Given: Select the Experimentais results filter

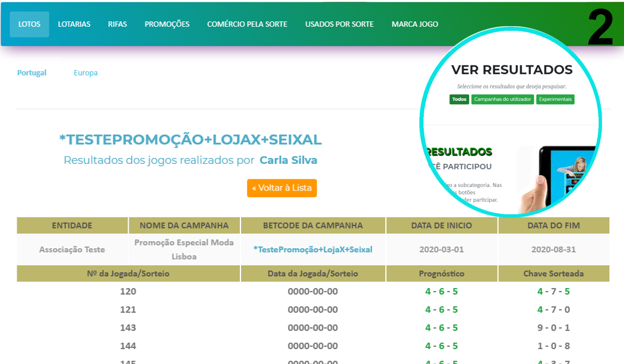Looking at the screenshot, I should (555, 99).
